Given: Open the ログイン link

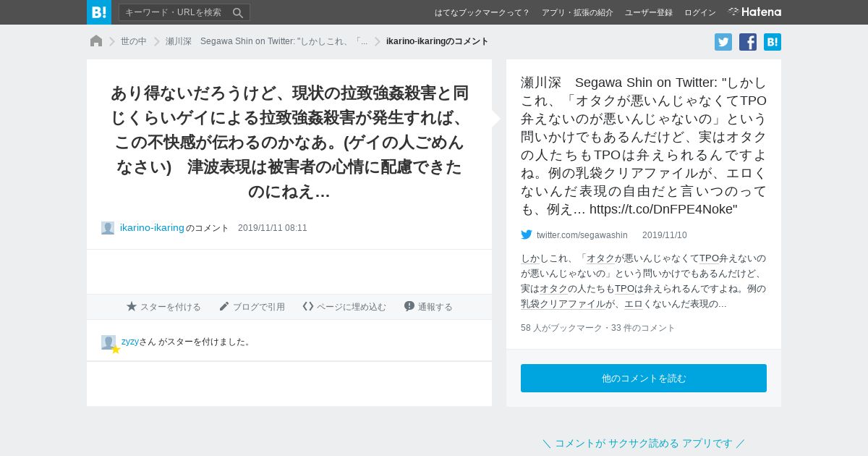Looking at the screenshot, I should [x=700, y=12].
